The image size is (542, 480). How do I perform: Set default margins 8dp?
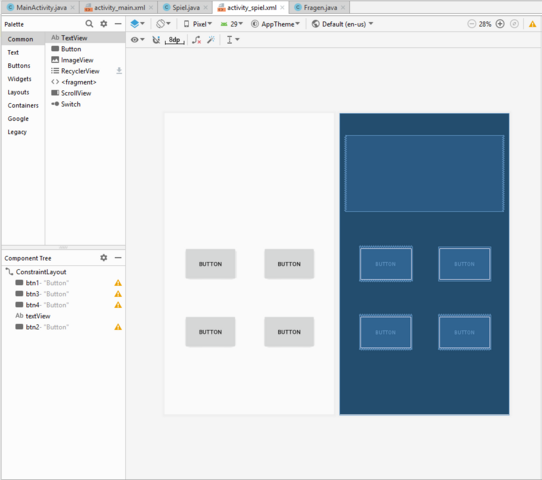[175, 40]
